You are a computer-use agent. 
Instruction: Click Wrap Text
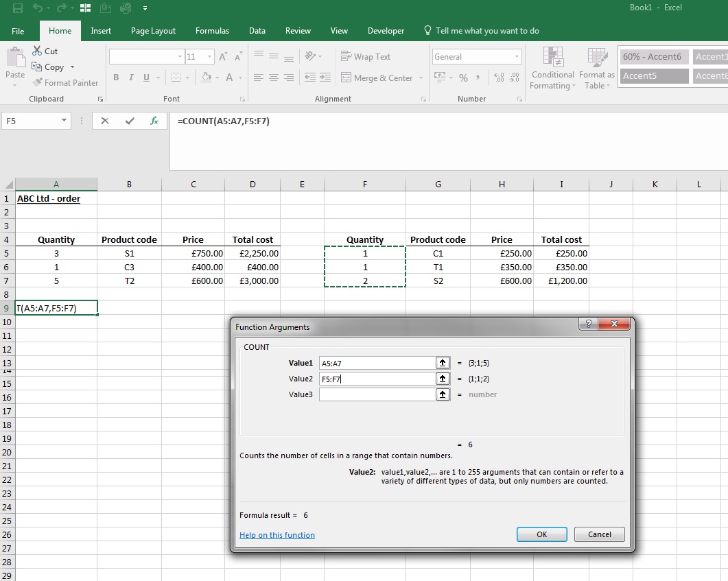pyautogui.click(x=366, y=57)
